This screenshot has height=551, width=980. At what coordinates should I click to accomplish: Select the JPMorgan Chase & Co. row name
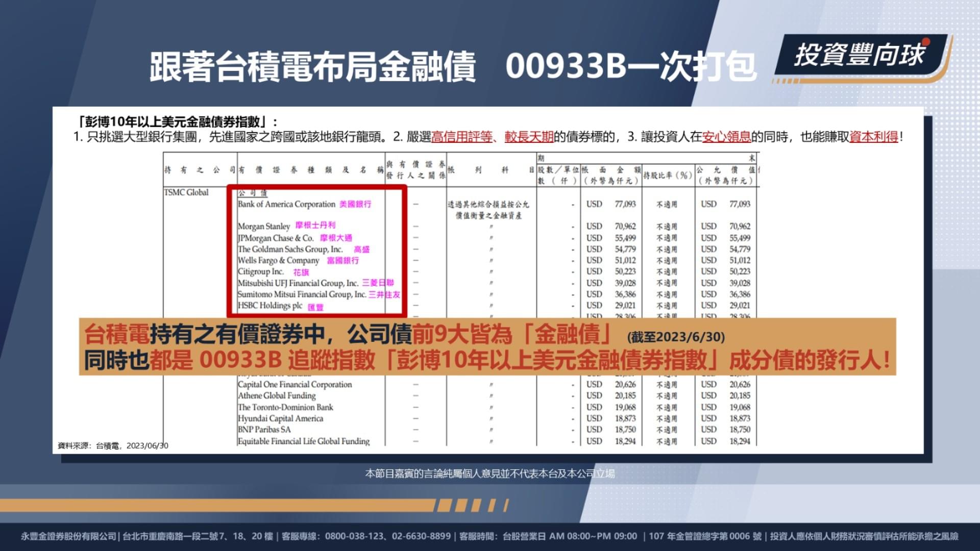point(276,238)
